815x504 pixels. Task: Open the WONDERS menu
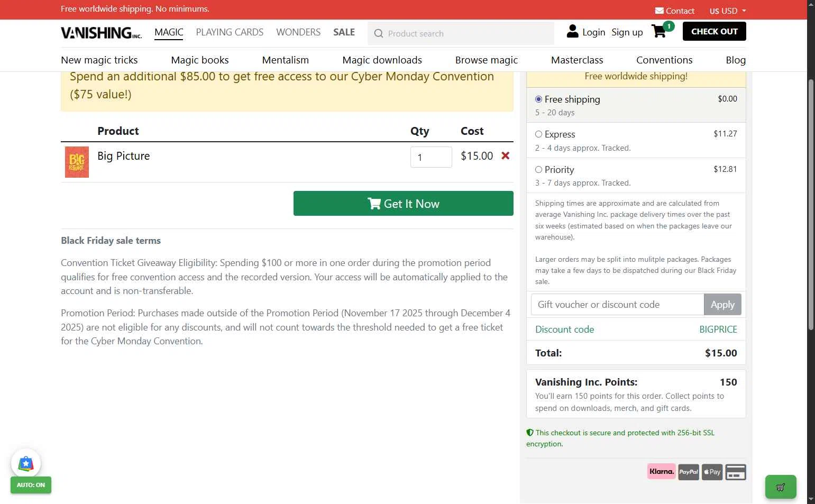pyautogui.click(x=298, y=32)
